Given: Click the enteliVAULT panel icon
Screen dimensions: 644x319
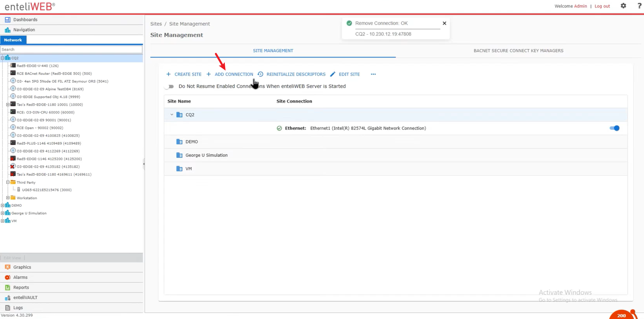Looking at the screenshot, I should [7, 298].
